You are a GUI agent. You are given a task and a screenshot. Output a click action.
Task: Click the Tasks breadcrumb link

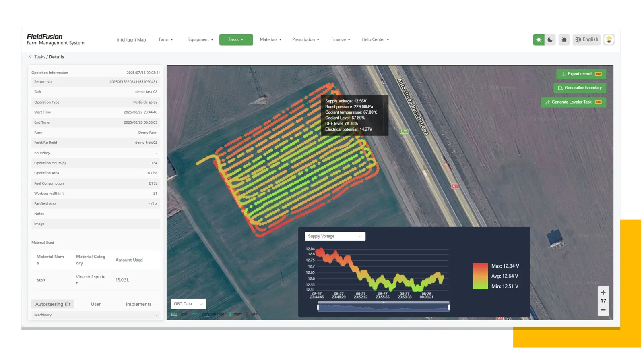[40, 57]
